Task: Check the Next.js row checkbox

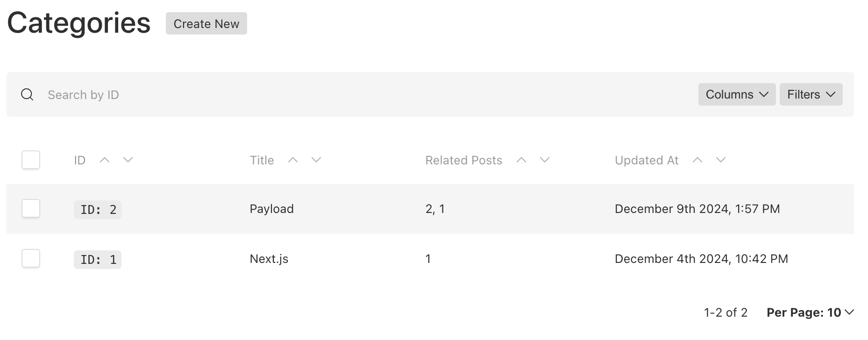Action: [31, 258]
